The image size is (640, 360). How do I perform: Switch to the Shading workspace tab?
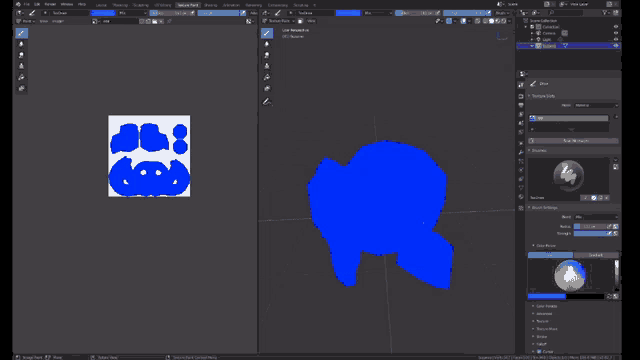[210, 5]
